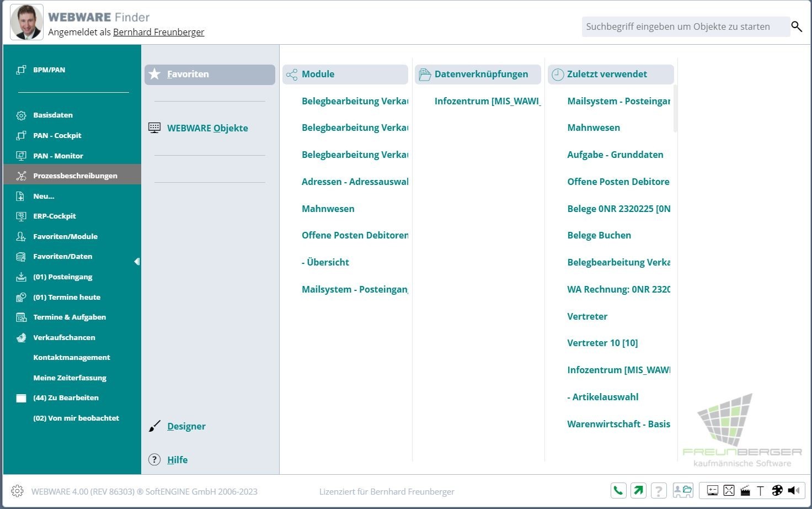Click the monitor zoom plus-minus icon
The height and width of the screenshot is (509, 812).
pyautogui.click(x=712, y=490)
